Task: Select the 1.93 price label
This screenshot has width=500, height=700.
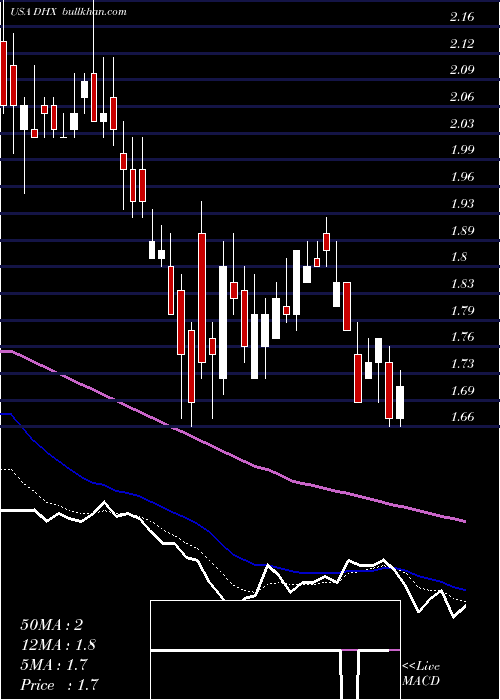Action: [462, 204]
